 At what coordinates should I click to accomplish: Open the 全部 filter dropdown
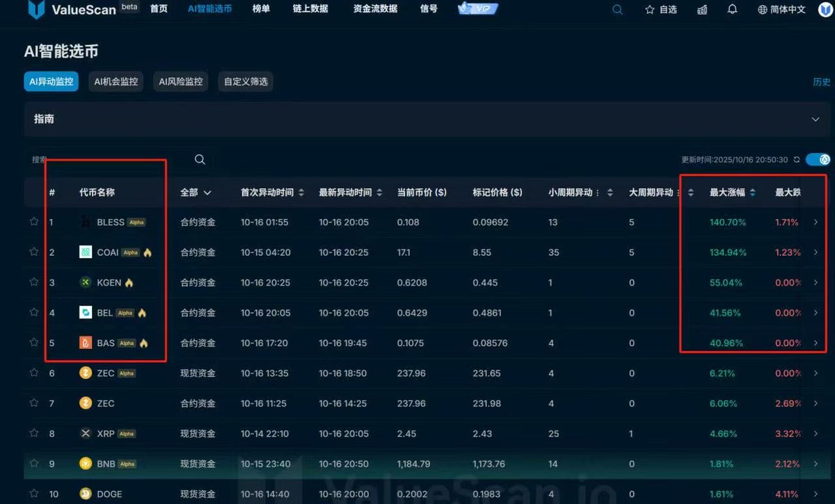pos(196,193)
